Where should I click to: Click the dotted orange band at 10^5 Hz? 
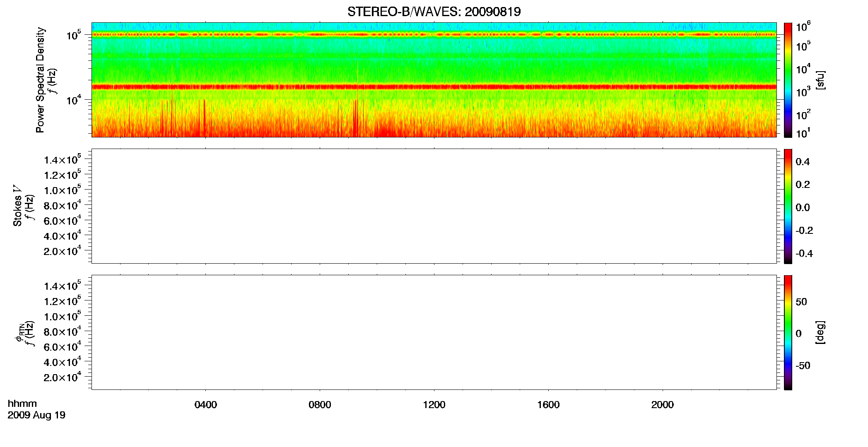click(x=434, y=35)
